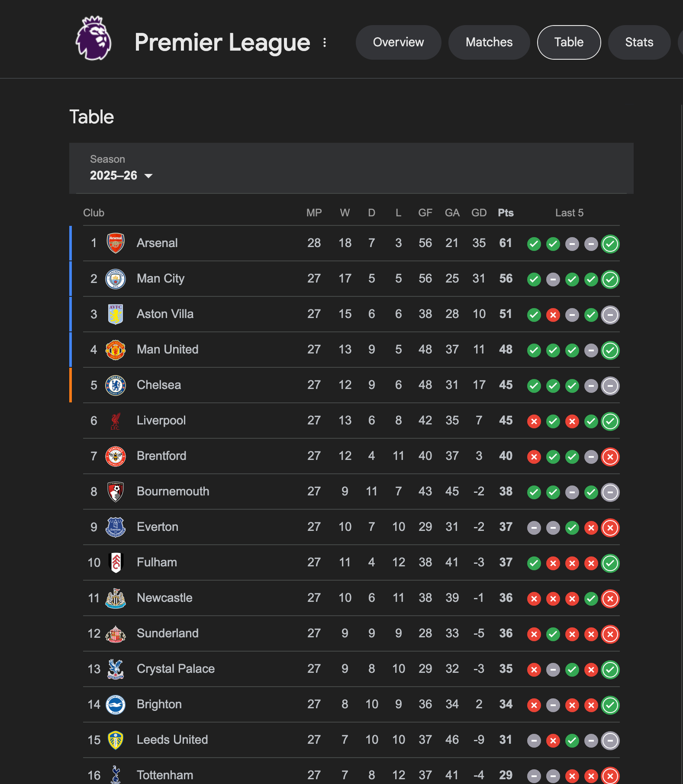Viewport: 683px width, 784px height.
Task: Click the red loss marker in Newcastle's Last 5
Action: (x=610, y=599)
